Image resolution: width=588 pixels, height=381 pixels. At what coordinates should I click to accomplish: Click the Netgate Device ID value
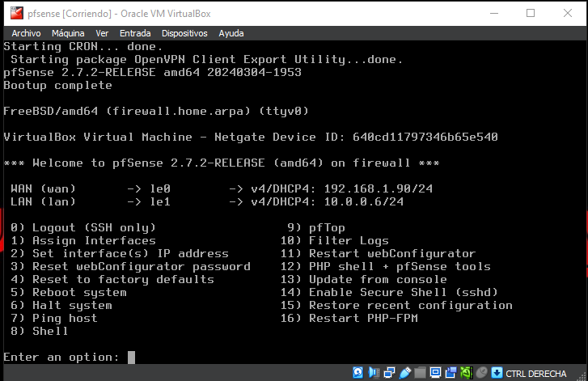click(x=425, y=137)
